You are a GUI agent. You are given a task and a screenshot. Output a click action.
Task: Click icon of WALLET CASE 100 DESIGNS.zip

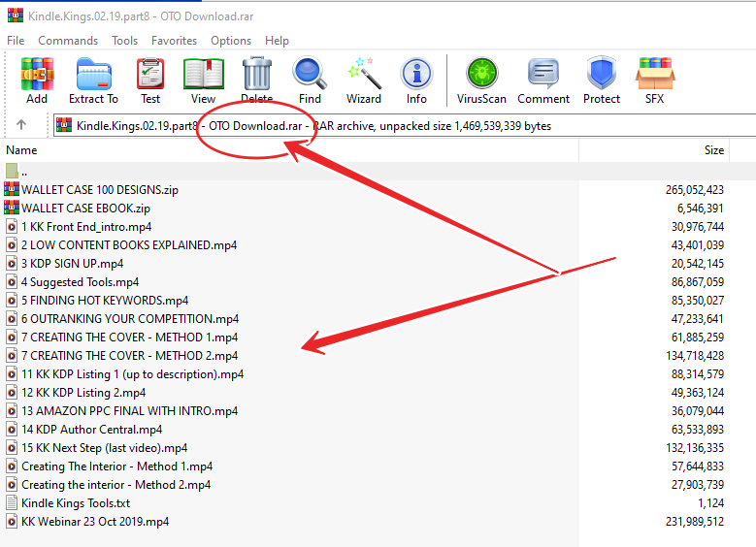coord(12,189)
